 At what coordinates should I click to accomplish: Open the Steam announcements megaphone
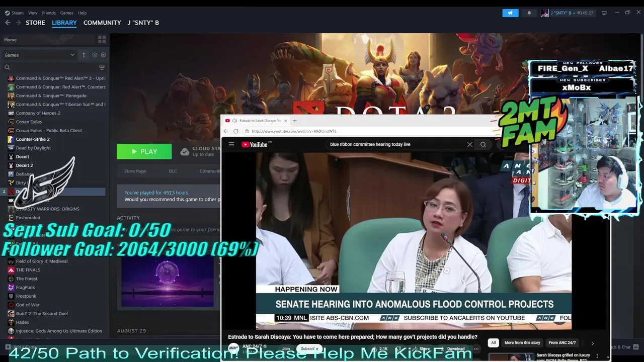[x=510, y=13]
